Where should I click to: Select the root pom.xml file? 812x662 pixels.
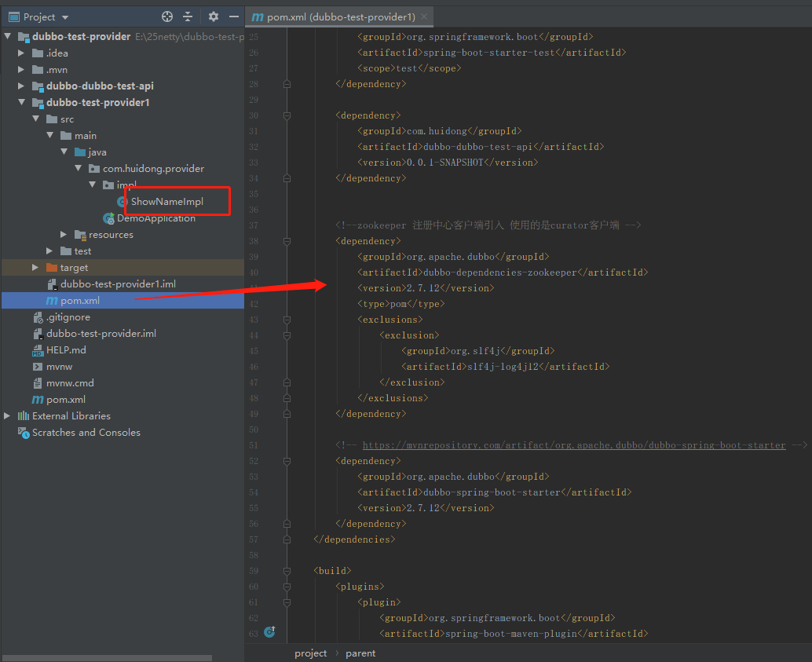[x=66, y=400]
